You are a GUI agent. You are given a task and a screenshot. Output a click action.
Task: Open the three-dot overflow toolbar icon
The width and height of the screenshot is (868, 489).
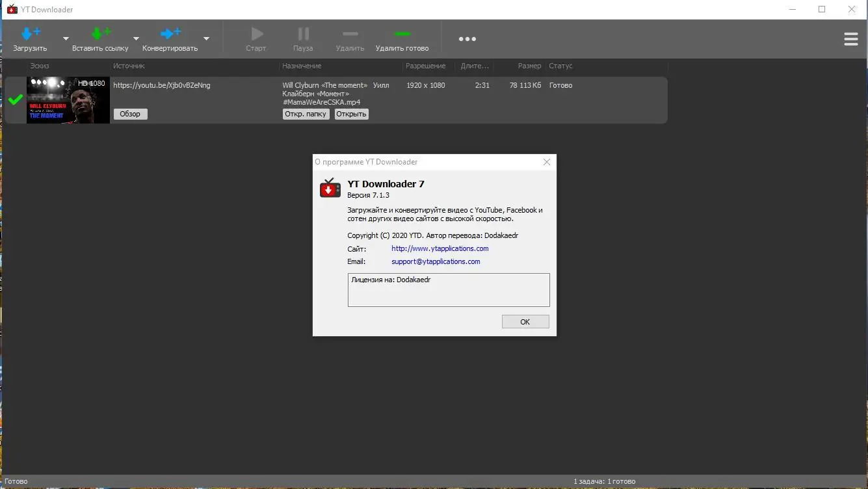[467, 39]
